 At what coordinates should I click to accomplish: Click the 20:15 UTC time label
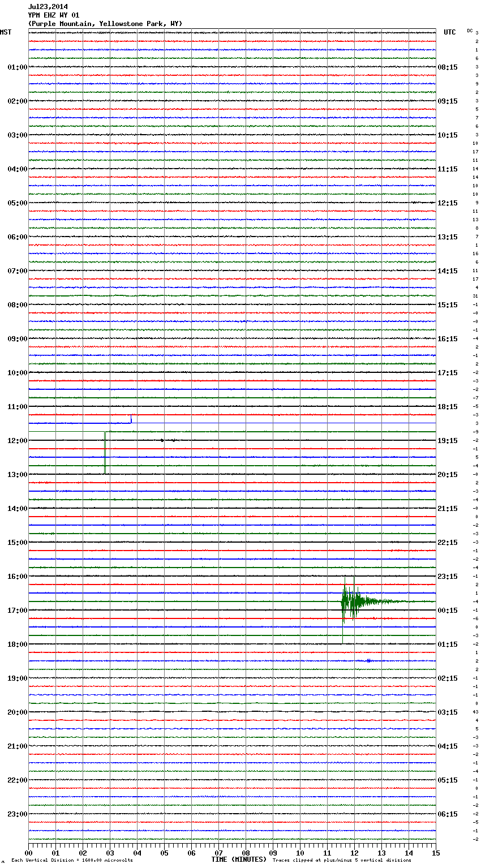point(448,475)
